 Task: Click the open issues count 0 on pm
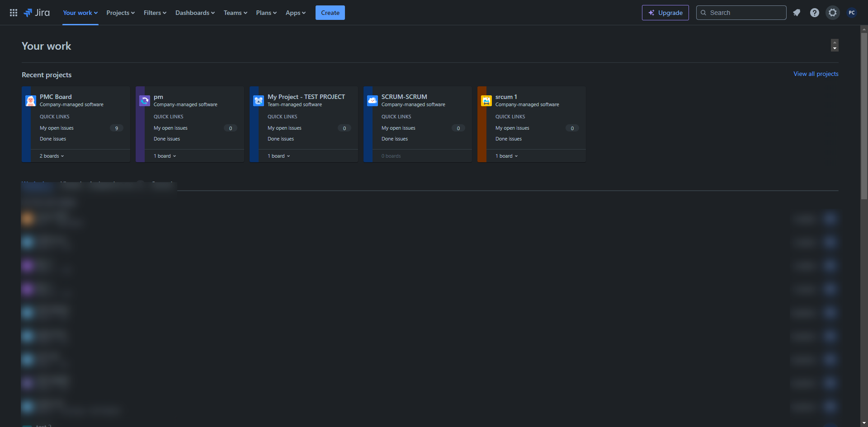(x=231, y=128)
